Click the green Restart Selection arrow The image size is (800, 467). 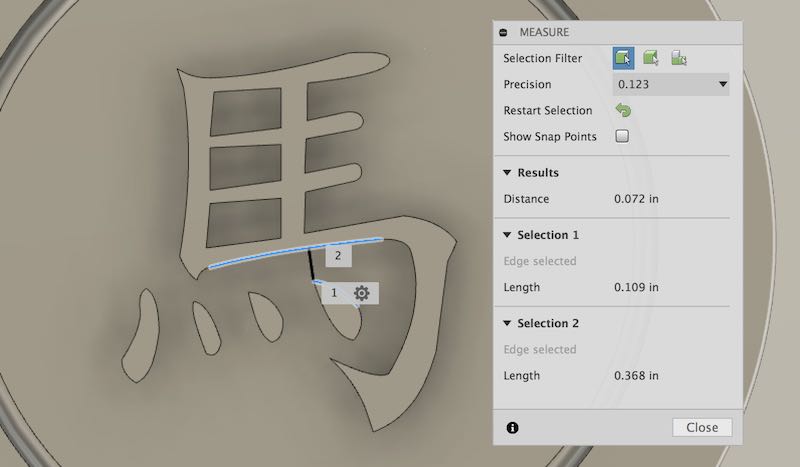(x=623, y=110)
